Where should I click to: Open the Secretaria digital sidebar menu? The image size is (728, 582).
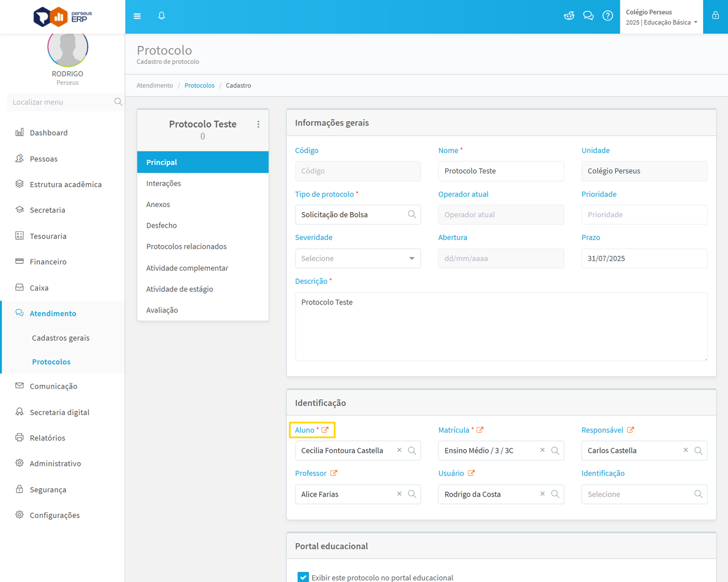(x=63, y=412)
